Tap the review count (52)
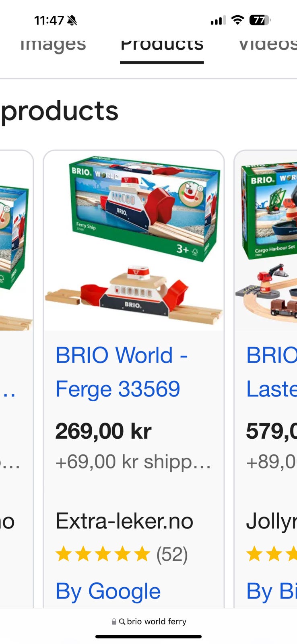Image resolution: width=297 pixels, height=644 pixels. point(172,554)
